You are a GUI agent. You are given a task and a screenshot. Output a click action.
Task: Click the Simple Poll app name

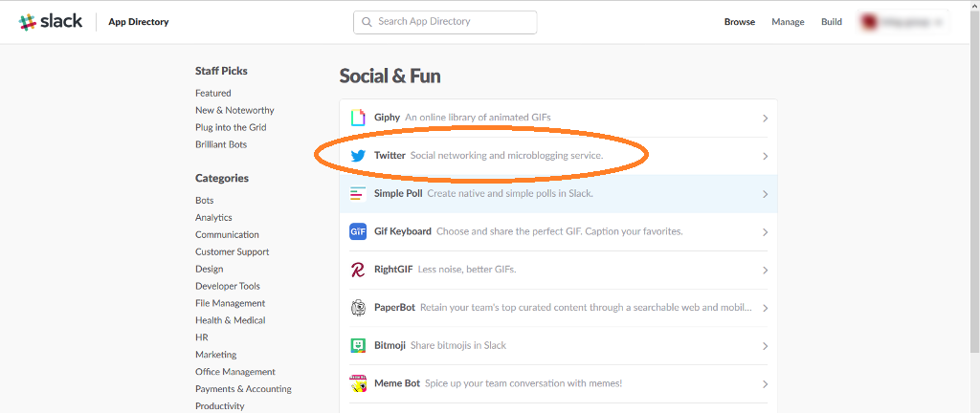pos(398,193)
